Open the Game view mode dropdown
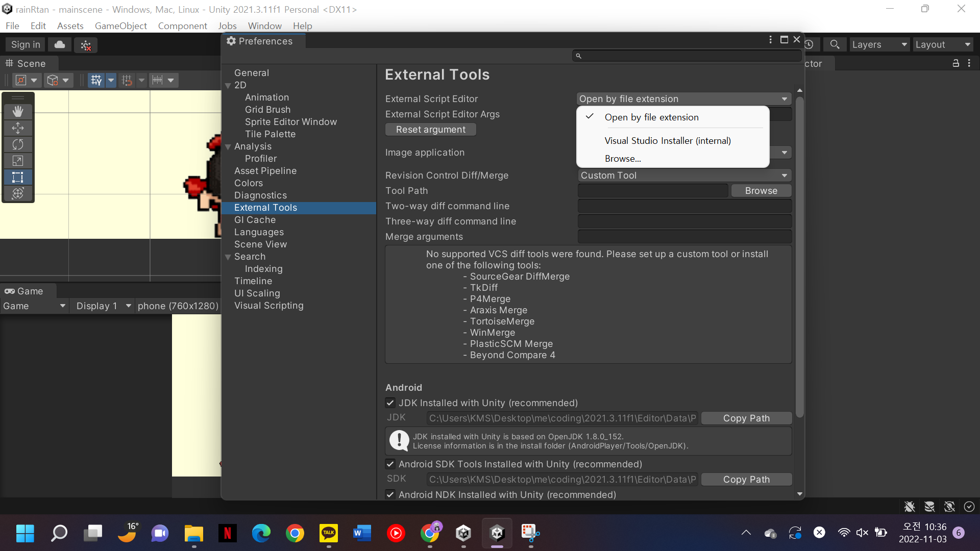This screenshot has width=980, height=551. click(x=34, y=306)
